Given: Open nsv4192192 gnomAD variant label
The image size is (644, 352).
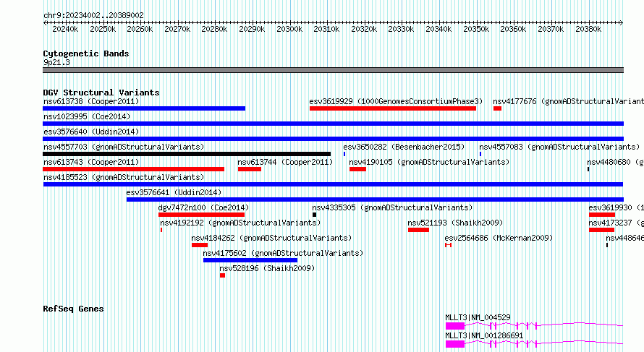Looking at the screenshot, I should (x=240, y=223).
